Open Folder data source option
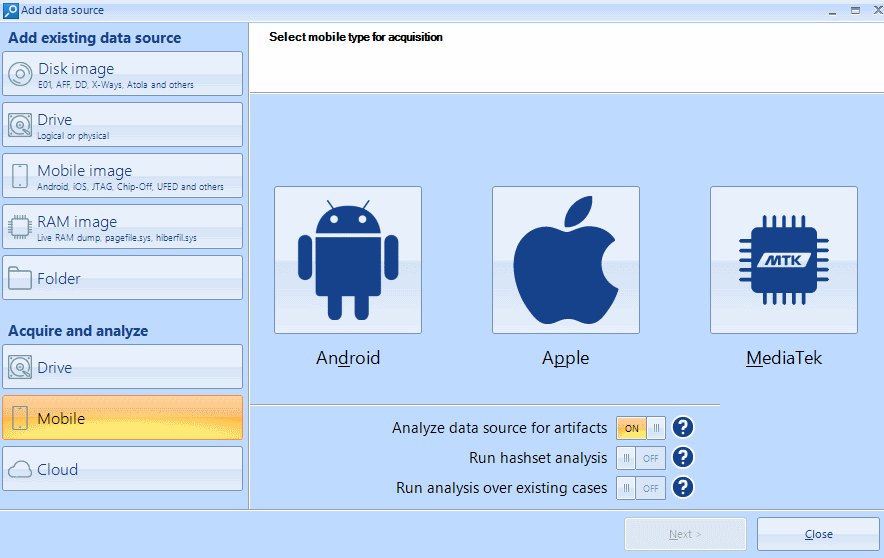 pyautogui.click(x=122, y=278)
